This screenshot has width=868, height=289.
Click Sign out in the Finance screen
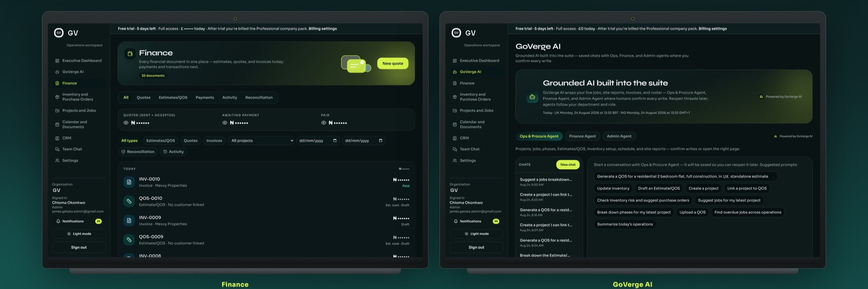[79, 247]
